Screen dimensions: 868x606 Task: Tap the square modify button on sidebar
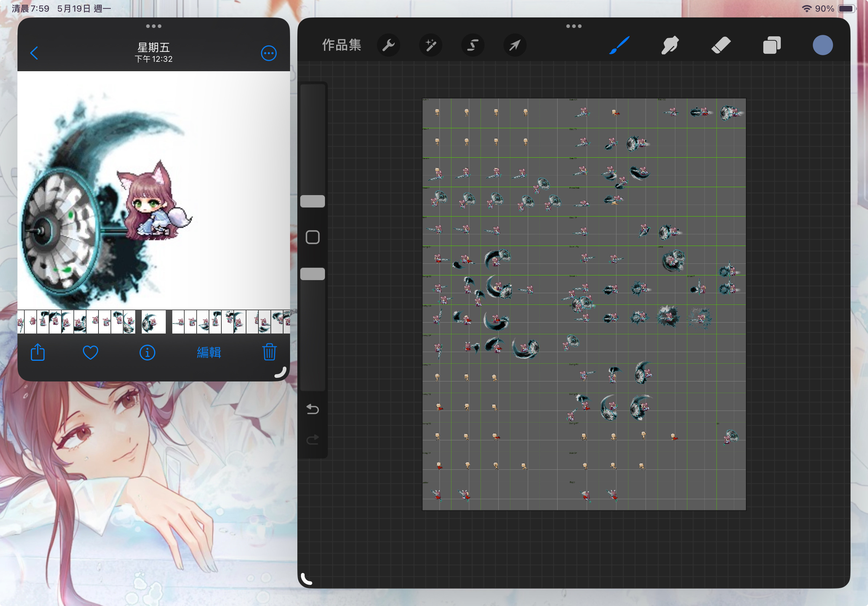click(x=312, y=237)
